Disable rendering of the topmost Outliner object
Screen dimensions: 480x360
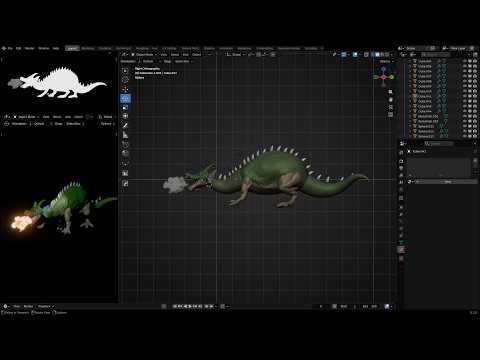pos(475,61)
